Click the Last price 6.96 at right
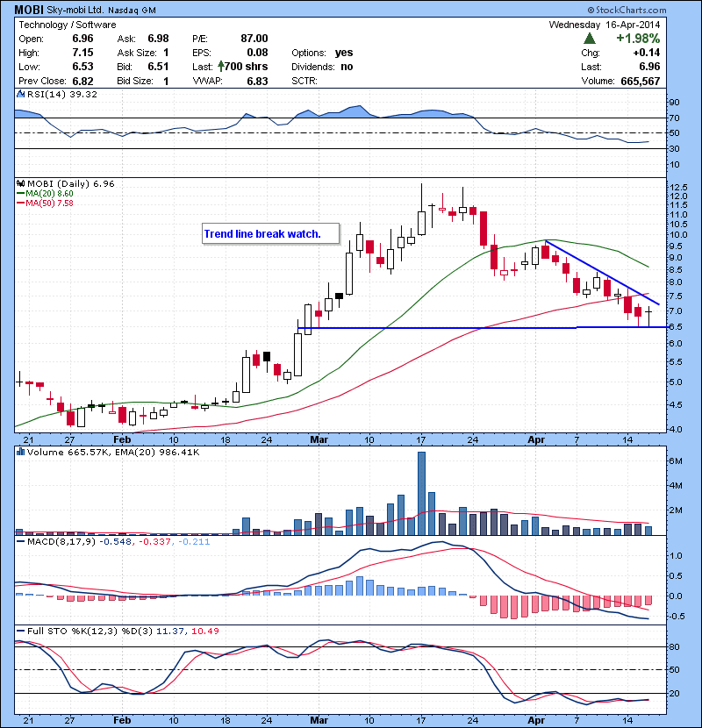Image resolution: width=702 pixels, height=728 pixels. click(649, 67)
